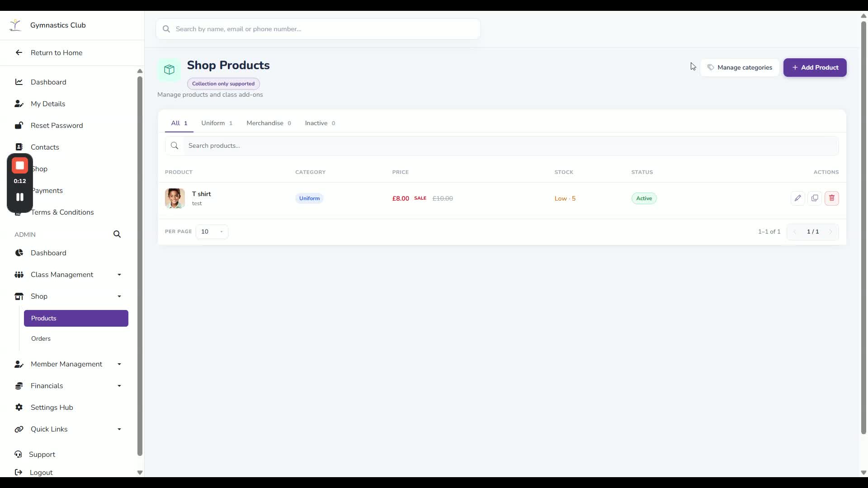Image resolution: width=868 pixels, height=488 pixels.
Task: Stop the screen recording
Action: point(20,166)
